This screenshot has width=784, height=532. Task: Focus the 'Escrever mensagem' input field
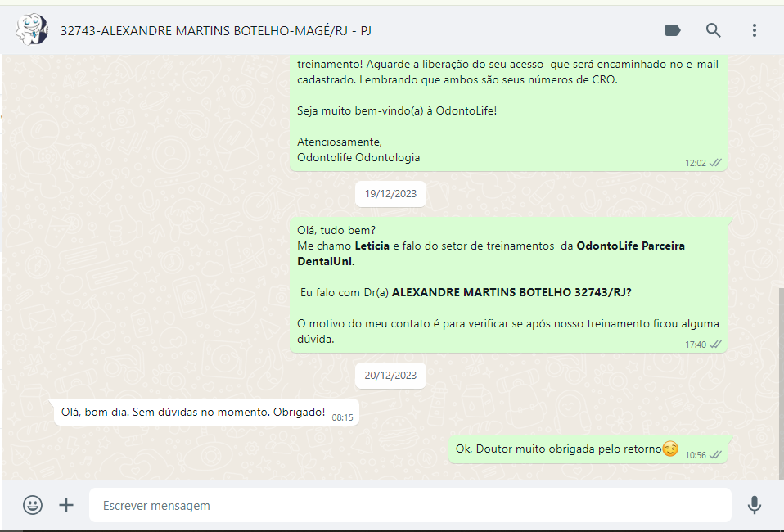click(410, 505)
